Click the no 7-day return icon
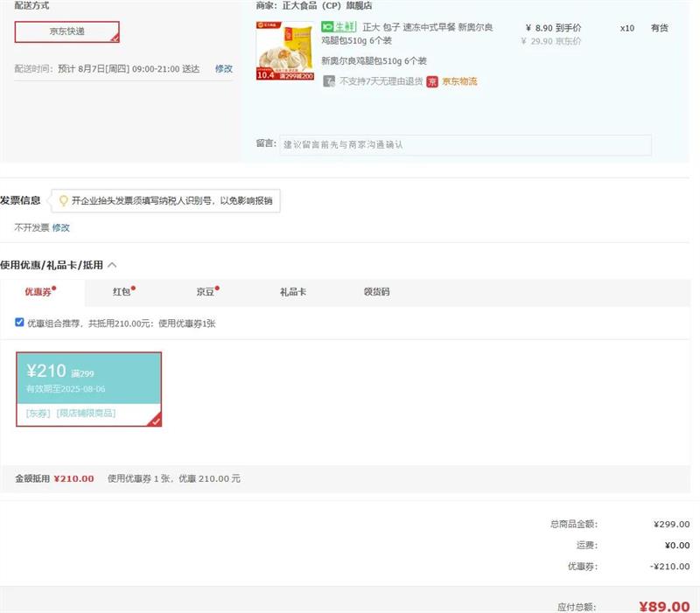The height and width of the screenshot is (613, 700). tap(329, 81)
